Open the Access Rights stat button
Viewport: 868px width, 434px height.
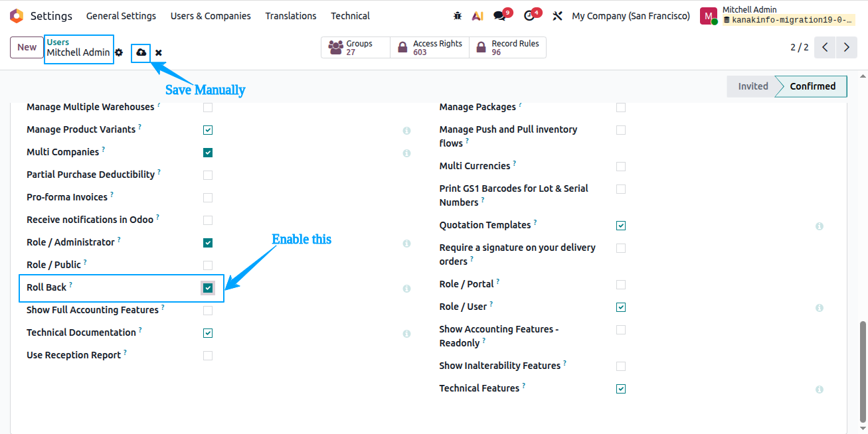[430, 48]
